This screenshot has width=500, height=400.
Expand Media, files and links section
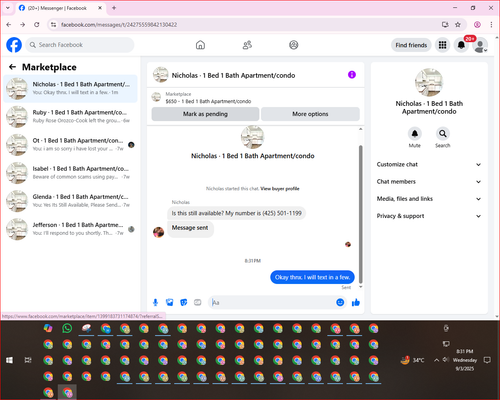[x=429, y=199]
